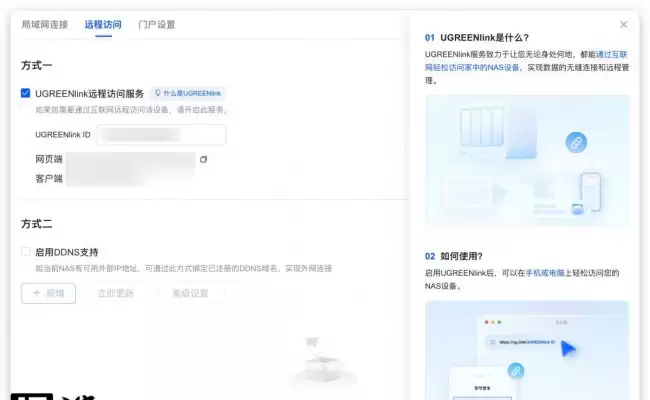The height and width of the screenshot is (400, 650).
Task: Click the link icon in 如何使用 illustration
Action: tap(516, 371)
